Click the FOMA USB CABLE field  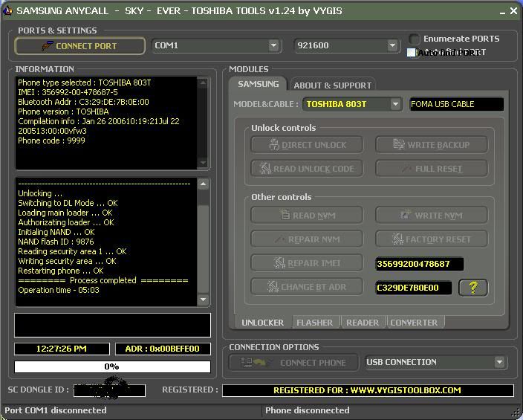456,104
